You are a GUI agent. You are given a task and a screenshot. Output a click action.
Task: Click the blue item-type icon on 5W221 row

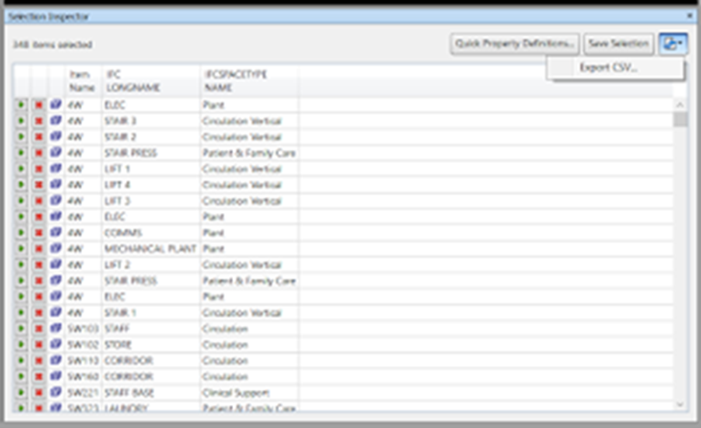[x=56, y=392]
